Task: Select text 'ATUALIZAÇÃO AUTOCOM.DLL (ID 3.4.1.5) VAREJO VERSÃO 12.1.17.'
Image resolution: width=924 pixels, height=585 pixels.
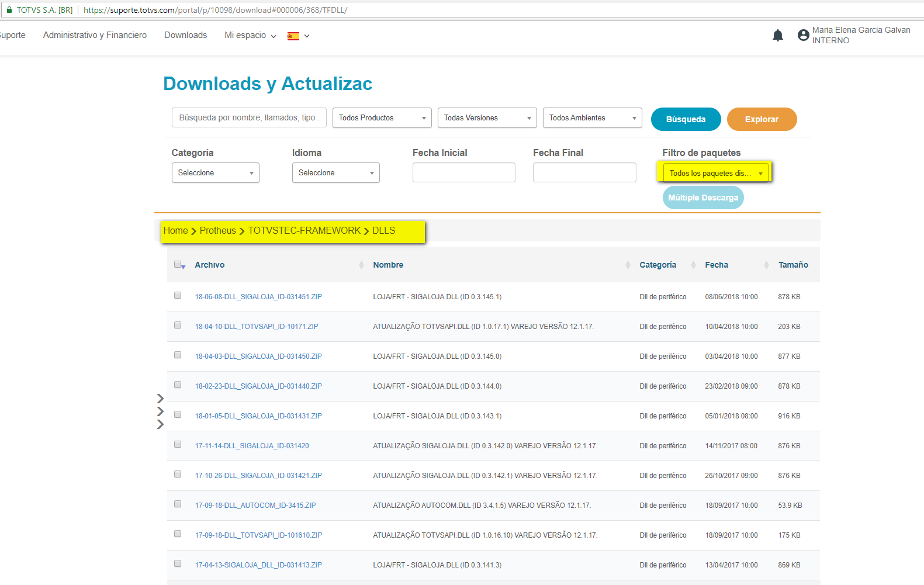Action: (x=482, y=506)
